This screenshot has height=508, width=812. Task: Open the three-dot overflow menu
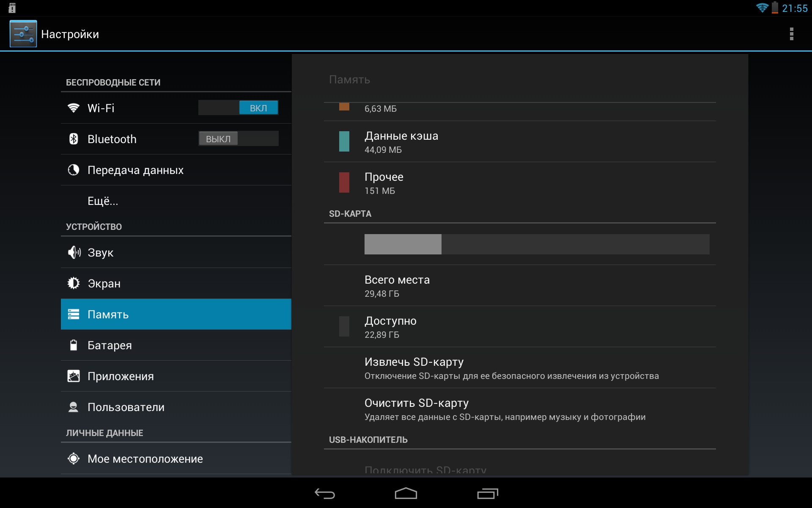pyautogui.click(x=791, y=34)
